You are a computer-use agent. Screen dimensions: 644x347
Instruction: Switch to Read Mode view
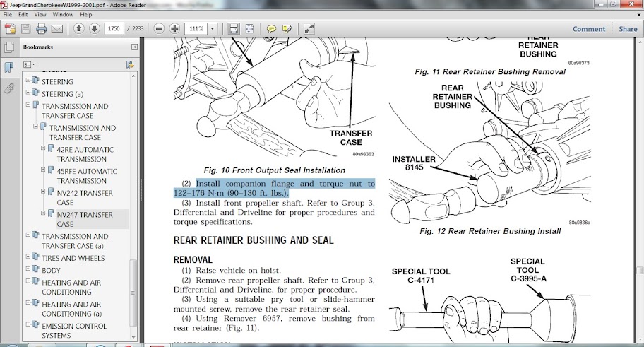click(309, 28)
